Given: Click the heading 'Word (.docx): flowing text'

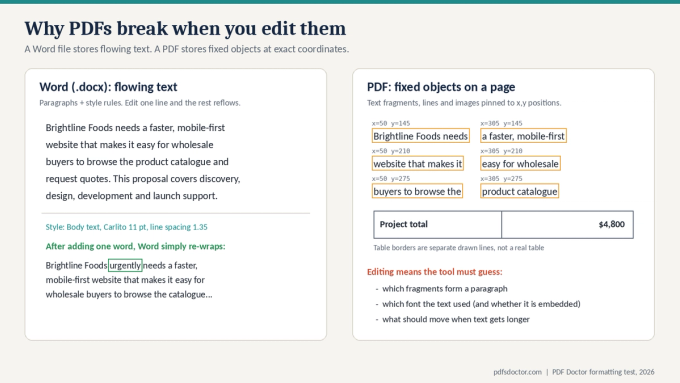Looking at the screenshot, I should [x=108, y=87].
